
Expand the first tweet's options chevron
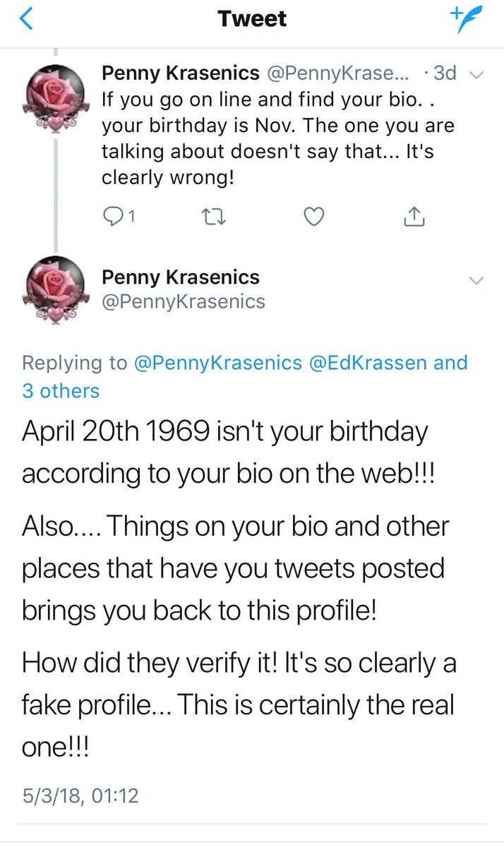pos(476,75)
